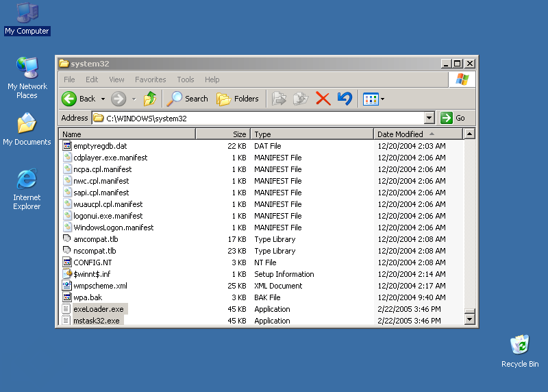Open the Tools menu
Viewport: 548px width, 392px height.
tap(186, 79)
